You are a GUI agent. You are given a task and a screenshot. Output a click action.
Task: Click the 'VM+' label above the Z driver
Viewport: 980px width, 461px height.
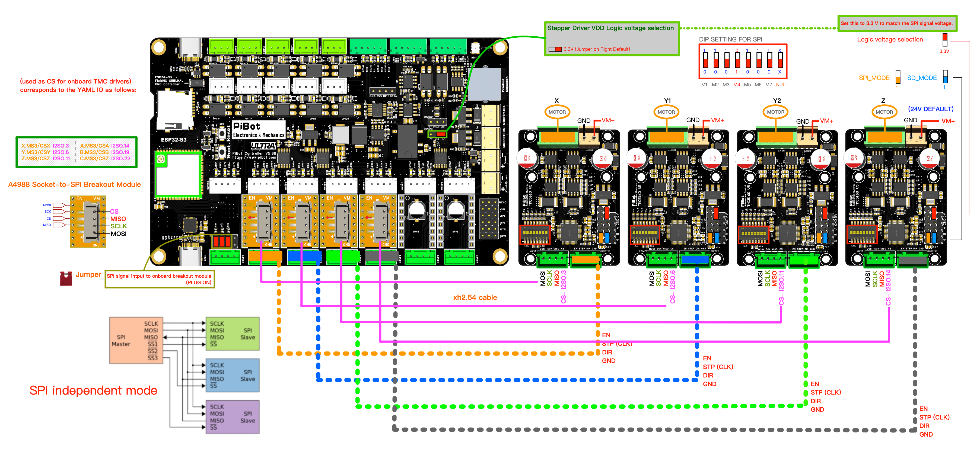point(948,121)
